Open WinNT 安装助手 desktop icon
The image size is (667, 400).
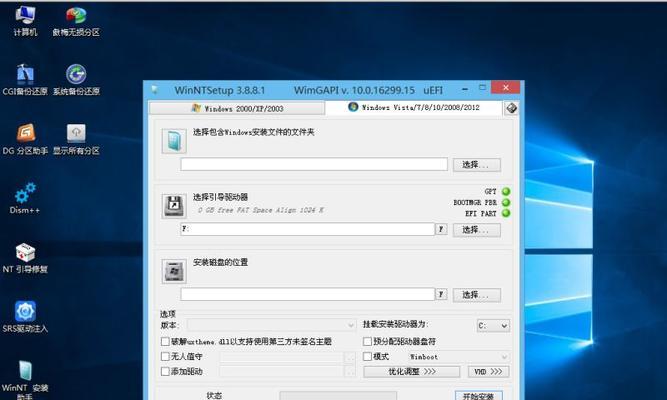(x=25, y=380)
